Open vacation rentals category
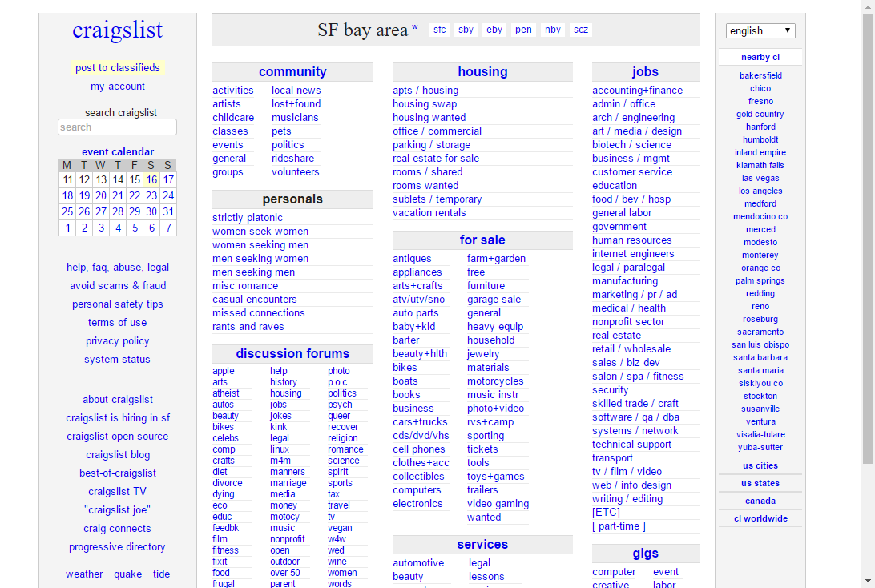 429,213
